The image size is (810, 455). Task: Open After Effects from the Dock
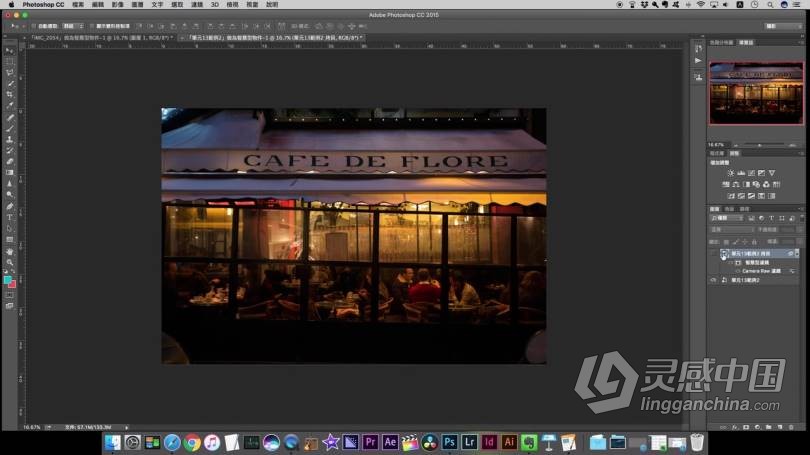(390, 442)
